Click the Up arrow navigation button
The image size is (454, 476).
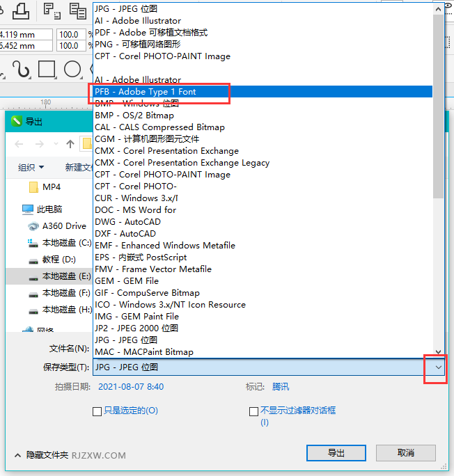pos(70,144)
